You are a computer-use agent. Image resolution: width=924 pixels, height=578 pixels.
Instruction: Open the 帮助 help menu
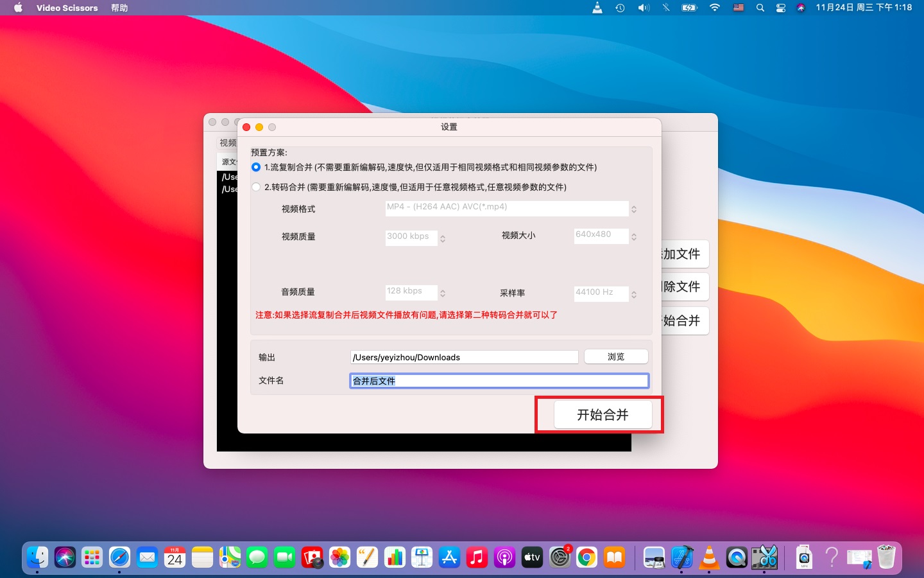point(119,8)
